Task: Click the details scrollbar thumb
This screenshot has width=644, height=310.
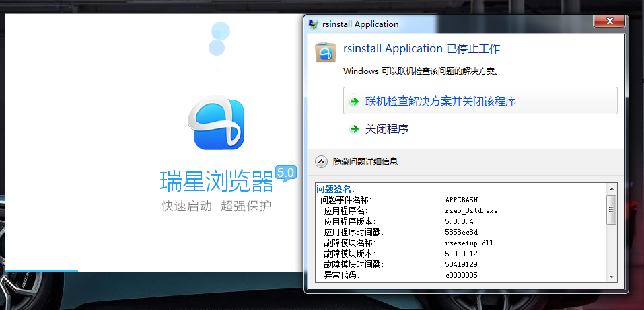Action: point(612,210)
